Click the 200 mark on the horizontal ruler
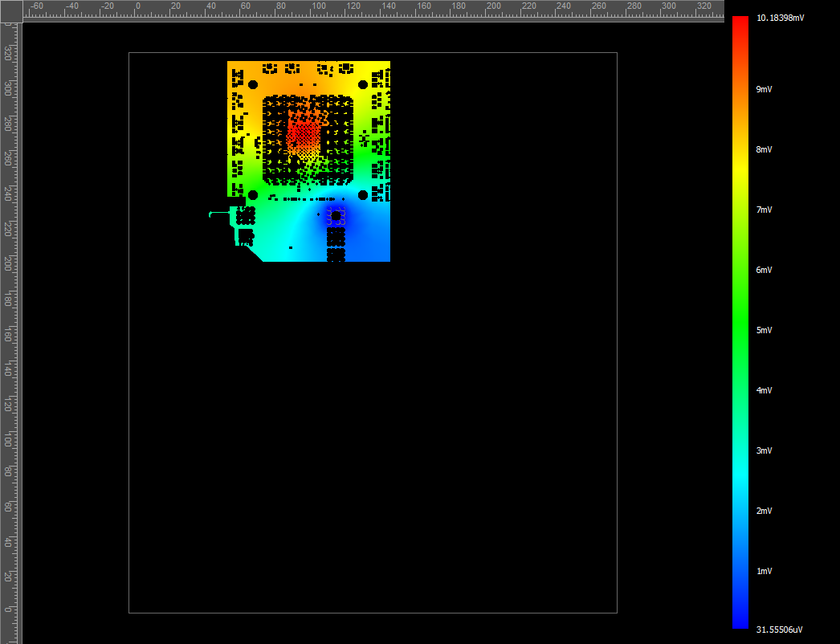Image resolution: width=840 pixels, height=644 pixels. pyautogui.click(x=494, y=6)
